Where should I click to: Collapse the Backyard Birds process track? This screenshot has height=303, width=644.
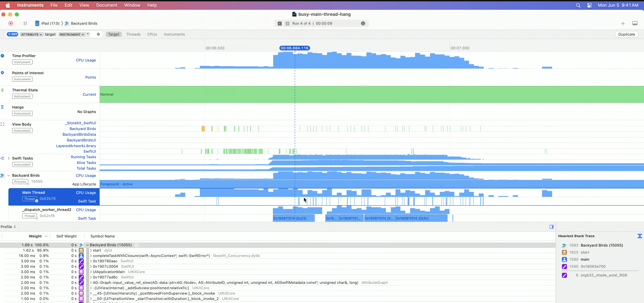(8, 175)
